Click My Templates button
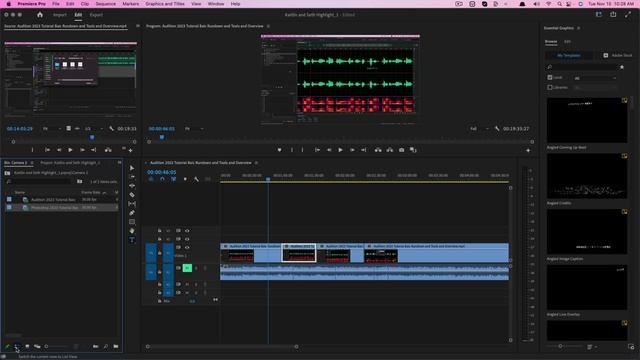The height and width of the screenshot is (360, 640). (x=569, y=55)
